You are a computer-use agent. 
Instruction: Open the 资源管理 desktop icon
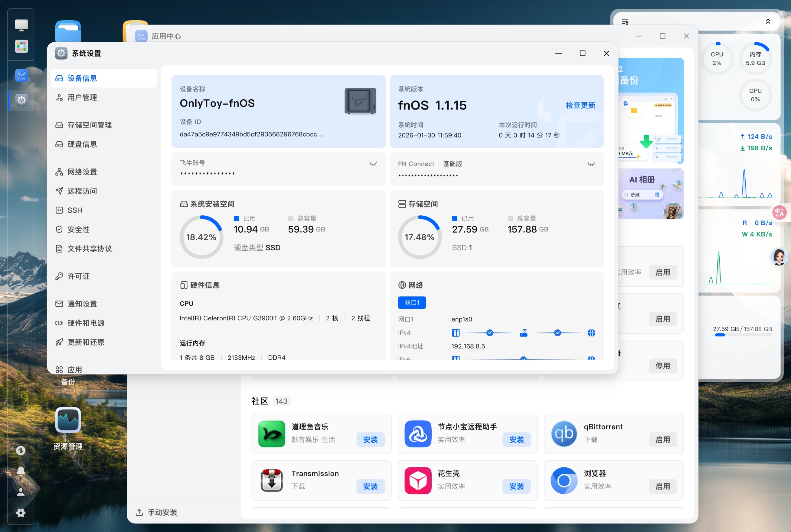[68, 420]
